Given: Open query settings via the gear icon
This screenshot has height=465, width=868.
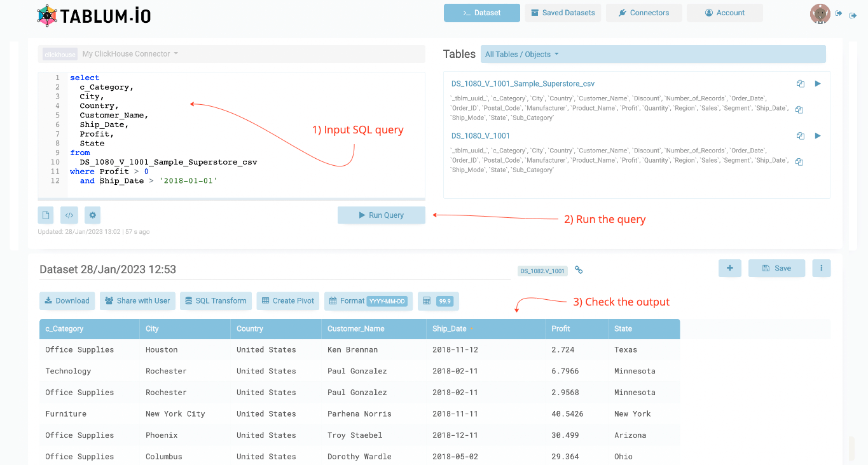Looking at the screenshot, I should pos(92,215).
